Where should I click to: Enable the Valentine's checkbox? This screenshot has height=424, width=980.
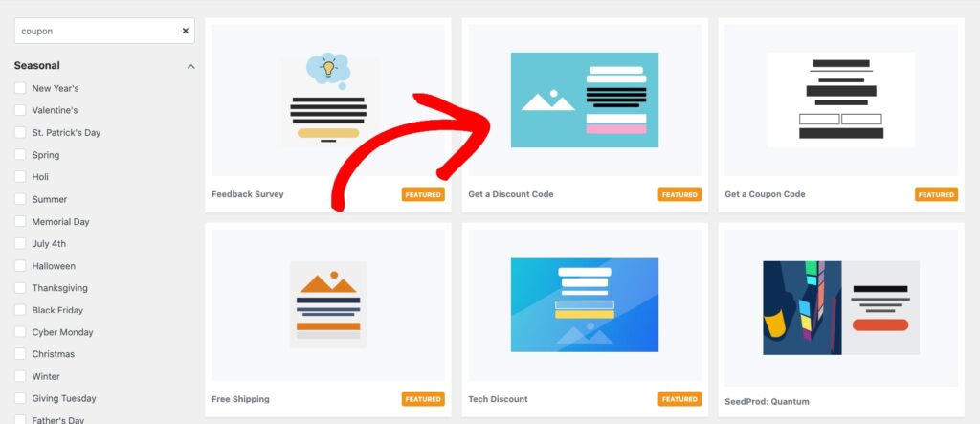tap(20, 110)
